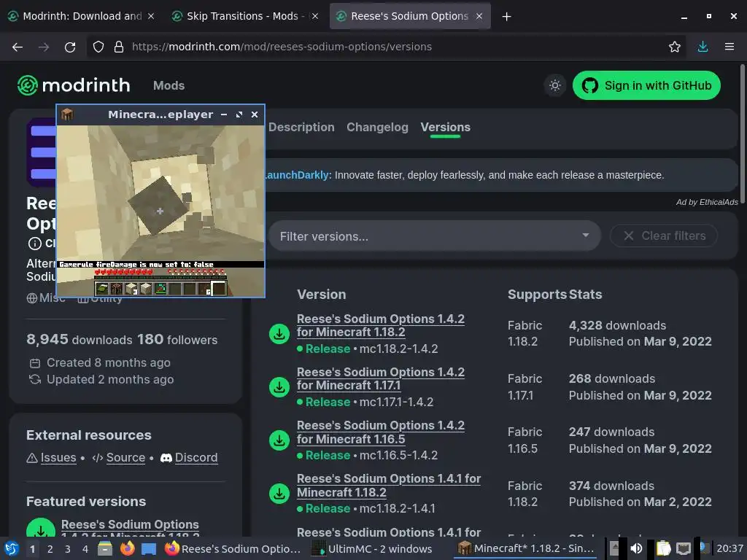
Task: Click the featured version download icon
Action: (x=41, y=528)
